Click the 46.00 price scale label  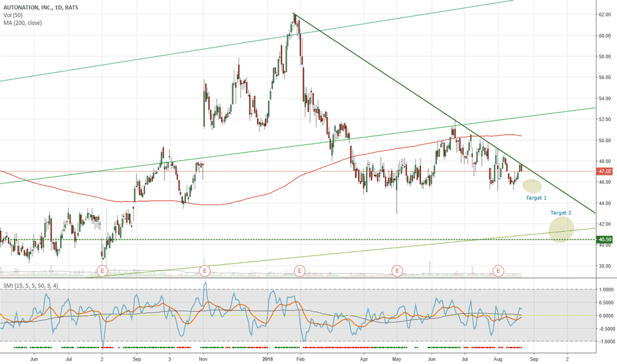click(605, 182)
